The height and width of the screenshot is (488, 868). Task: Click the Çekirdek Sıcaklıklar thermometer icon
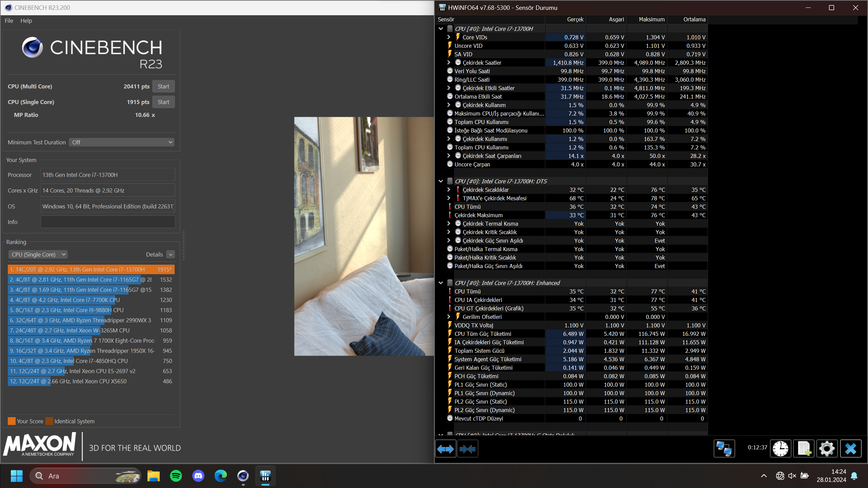pos(458,189)
